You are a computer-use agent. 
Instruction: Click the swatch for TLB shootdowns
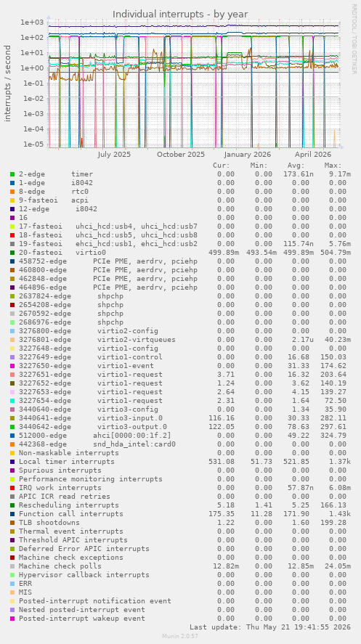pyautogui.click(x=13, y=523)
